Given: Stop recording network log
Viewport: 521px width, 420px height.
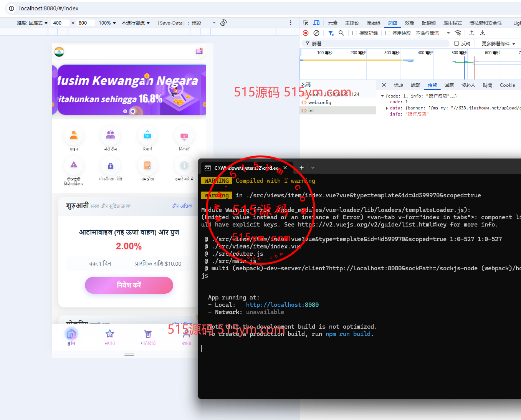Looking at the screenshot, I should (306, 33).
